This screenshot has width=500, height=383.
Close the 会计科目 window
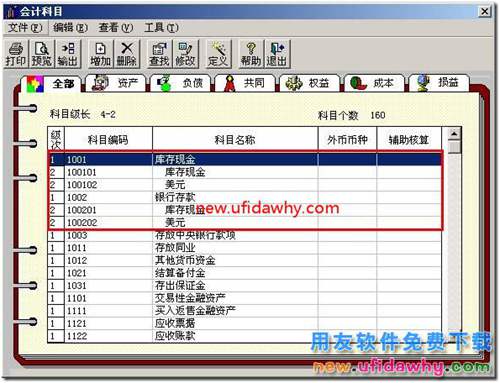(x=485, y=11)
